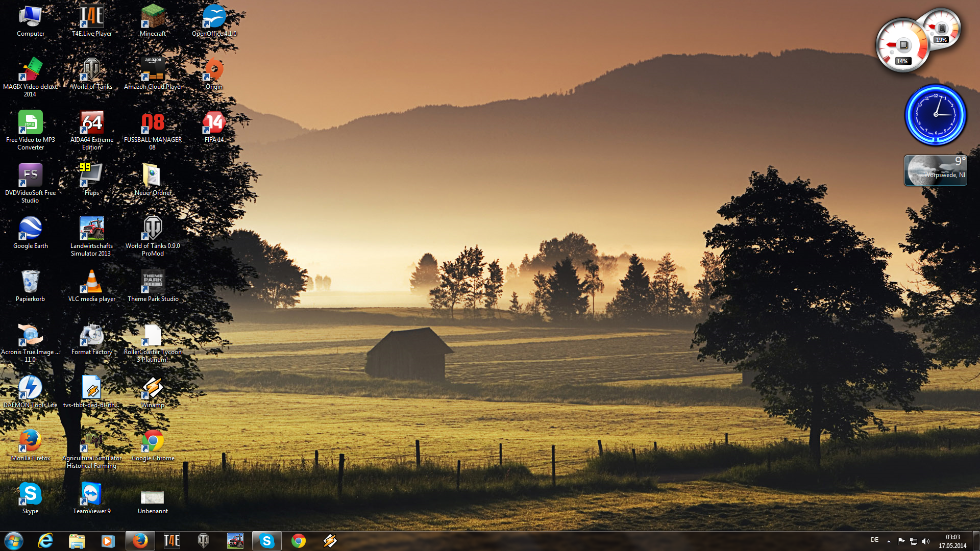The width and height of the screenshot is (980, 551).
Task: Open AIDA64 Extreme Edition shortcut
Action: (x=92, y=131)
